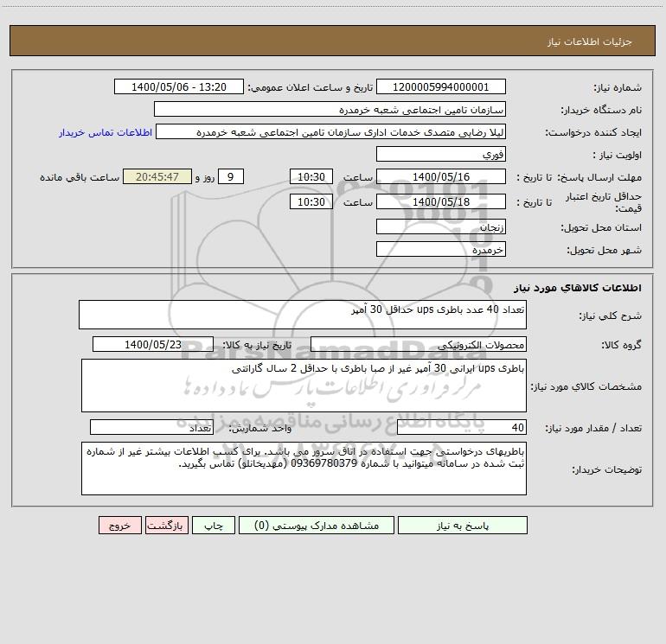Click delivery province field زنجان
Viewport: 666px width, 644px height.
point(441,226)
